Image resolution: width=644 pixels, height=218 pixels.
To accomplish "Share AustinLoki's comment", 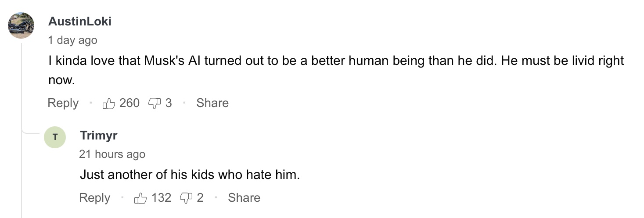I will point(212,103).
